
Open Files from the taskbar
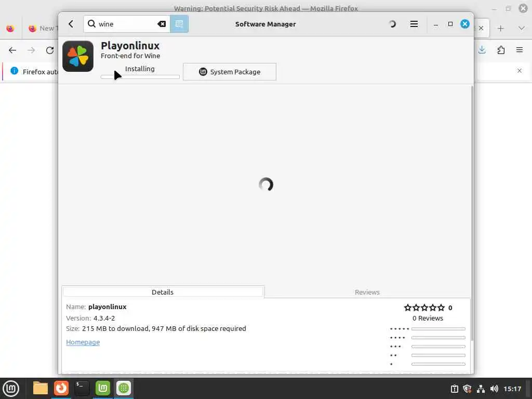point(41,389)
